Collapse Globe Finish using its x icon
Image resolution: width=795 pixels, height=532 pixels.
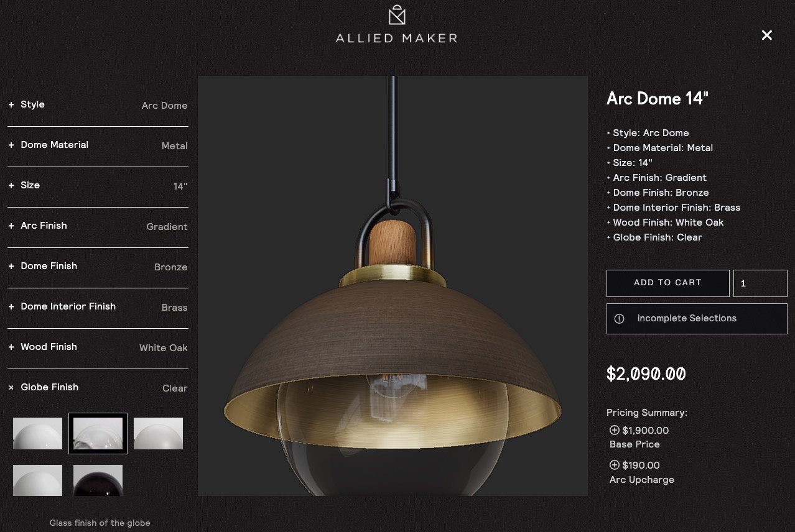11,388
